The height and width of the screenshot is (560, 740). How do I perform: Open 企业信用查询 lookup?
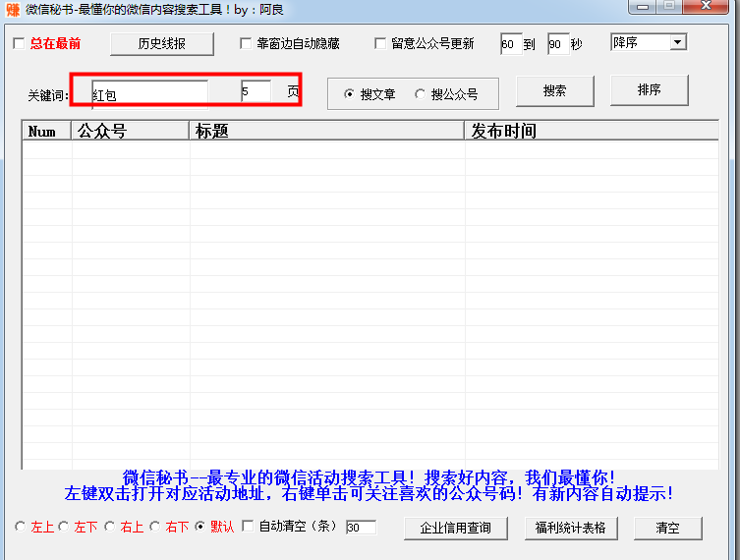(455, 528)
